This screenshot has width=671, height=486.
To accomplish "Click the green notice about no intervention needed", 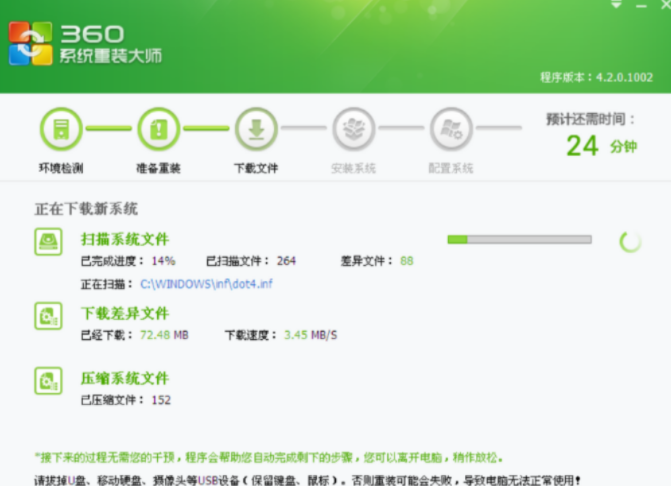I will [x=269, y=458].
